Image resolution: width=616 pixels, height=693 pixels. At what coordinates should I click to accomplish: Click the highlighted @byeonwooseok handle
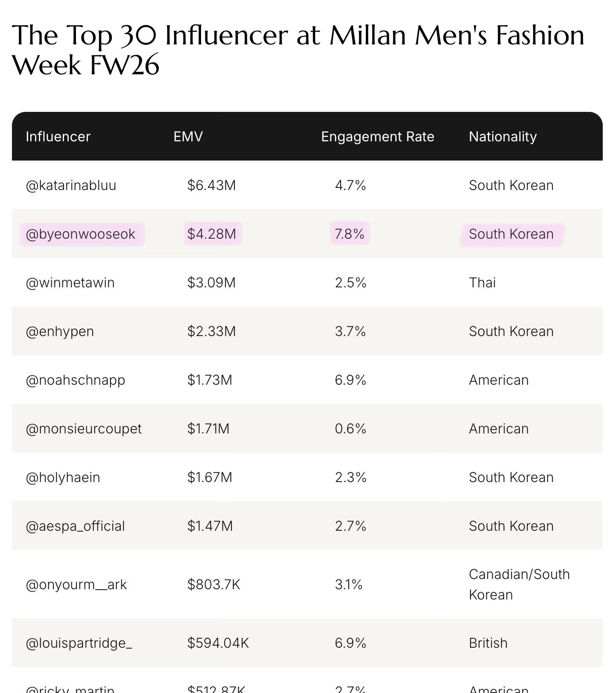pos(81,234)
